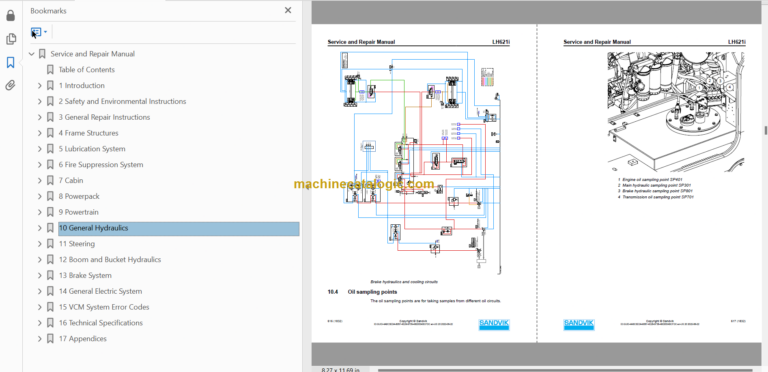Jump to 3 General Repair Instructions
The image size is (768, 372).
click(x=104, y=117)
